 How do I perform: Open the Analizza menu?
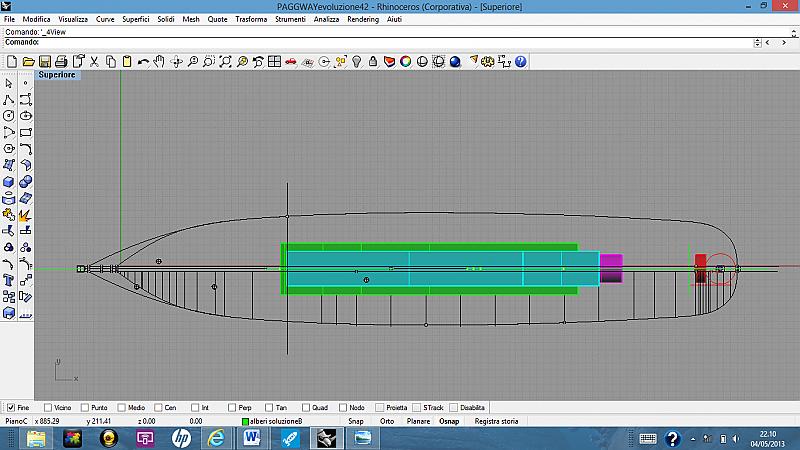324,19
